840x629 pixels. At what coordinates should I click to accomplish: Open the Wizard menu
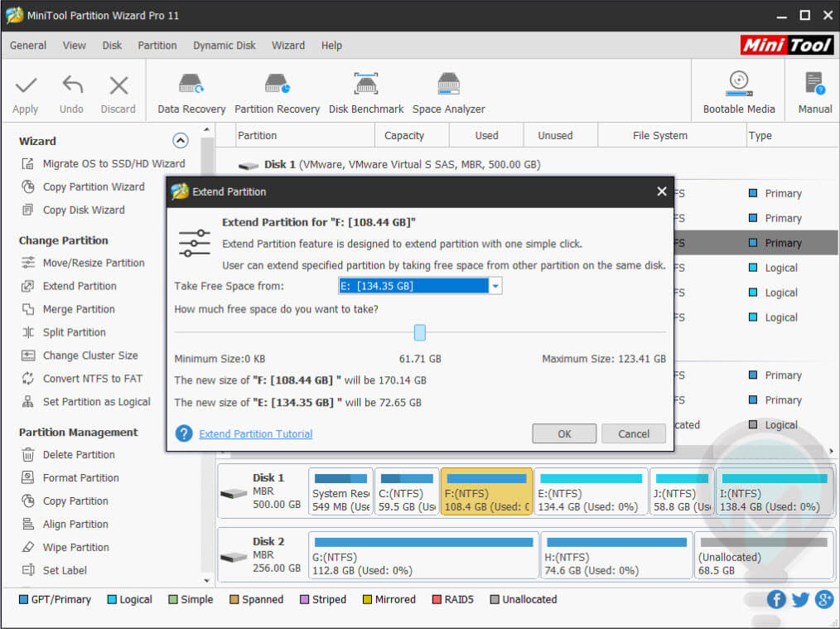pyautogui.click(x=288, y=46)
